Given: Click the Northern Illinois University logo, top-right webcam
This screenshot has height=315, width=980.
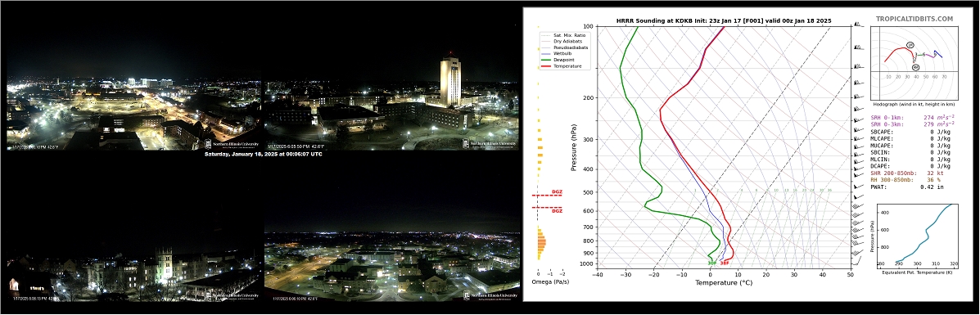Looking at the screenshot, I should click(490, 144).
